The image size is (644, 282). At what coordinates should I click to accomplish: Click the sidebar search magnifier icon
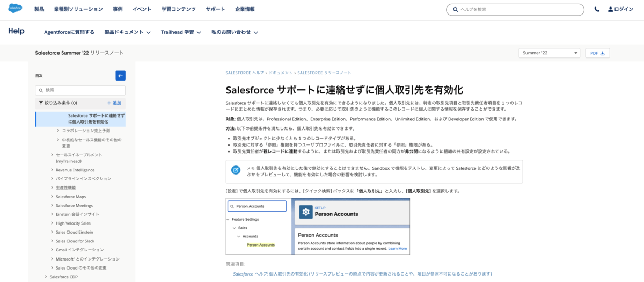pyautogui.click(x=41, y=90)
